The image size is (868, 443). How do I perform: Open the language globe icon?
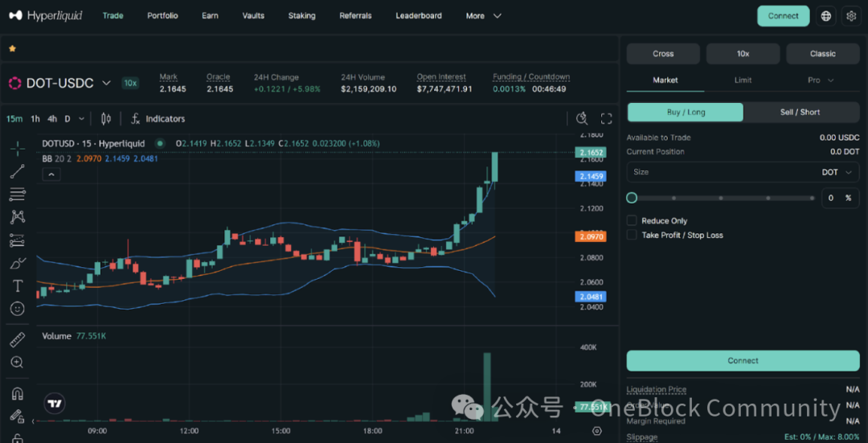coord(826,16)
